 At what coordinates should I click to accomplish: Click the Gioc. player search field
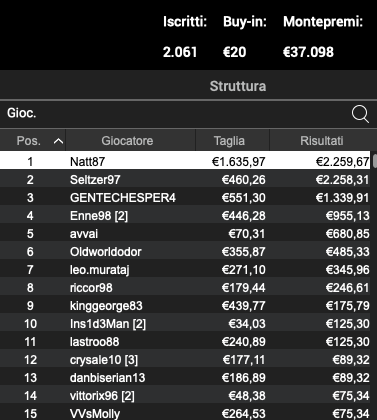tap(175, 114)
